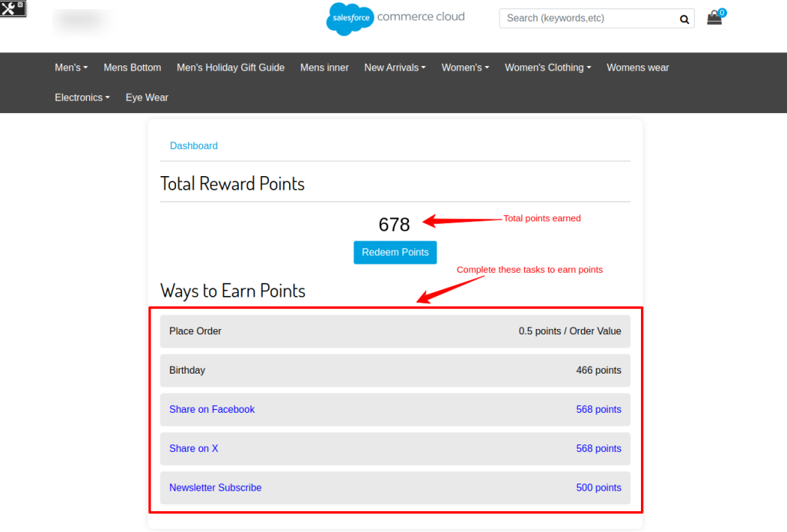Click the Dashboard breadcrumb link
Image resolution: width=787 pixels, height=532 pixels.
coord(194,146)
